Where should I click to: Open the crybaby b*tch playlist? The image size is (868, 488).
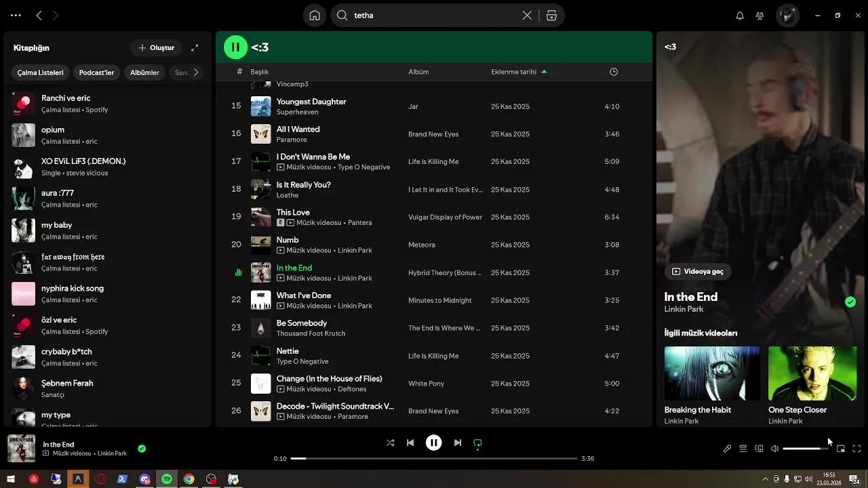tap(108, 357)
